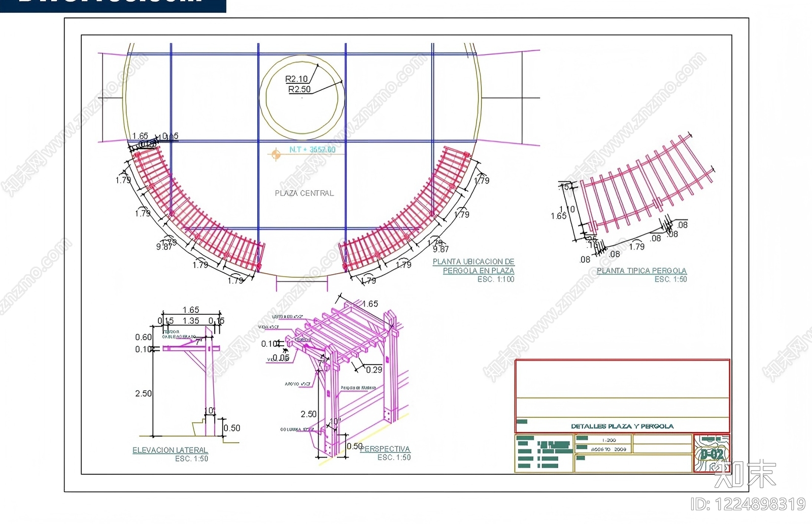Click the ESC. 1:100 scale note
This screenshot has height=524, width=812.
tap(496, 279)
